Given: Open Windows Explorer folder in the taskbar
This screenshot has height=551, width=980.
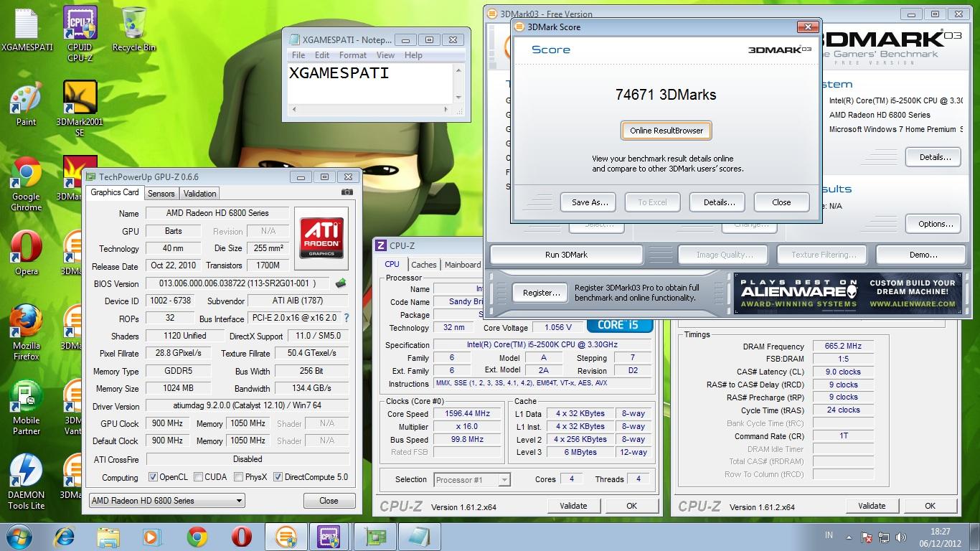Looking at the screenshot, I should pos(108,537).
